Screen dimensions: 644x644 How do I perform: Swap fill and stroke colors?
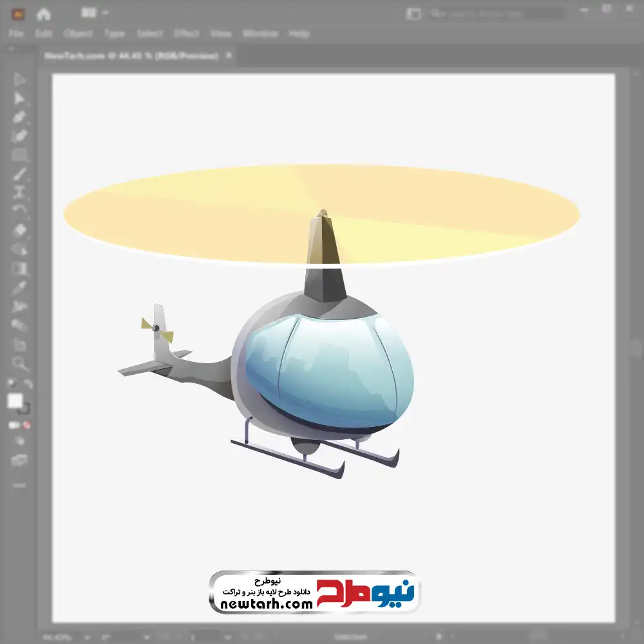click(28, 384)
